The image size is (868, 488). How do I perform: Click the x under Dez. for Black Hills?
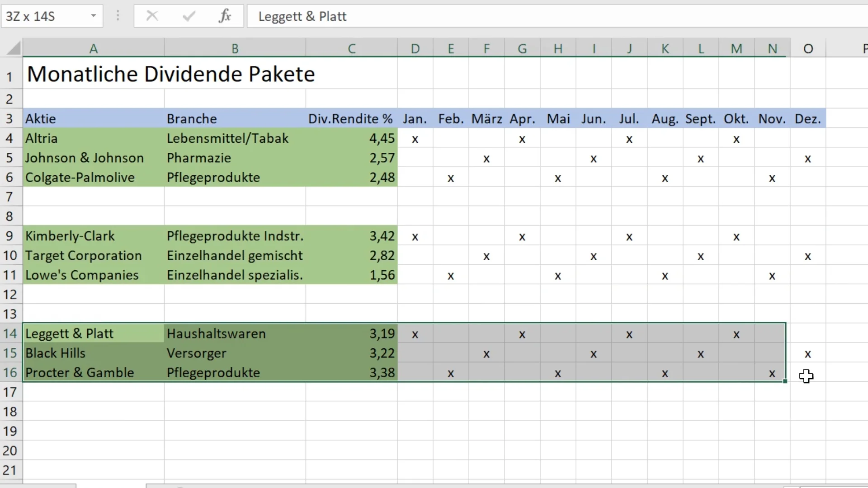click(x=808, y=354)
